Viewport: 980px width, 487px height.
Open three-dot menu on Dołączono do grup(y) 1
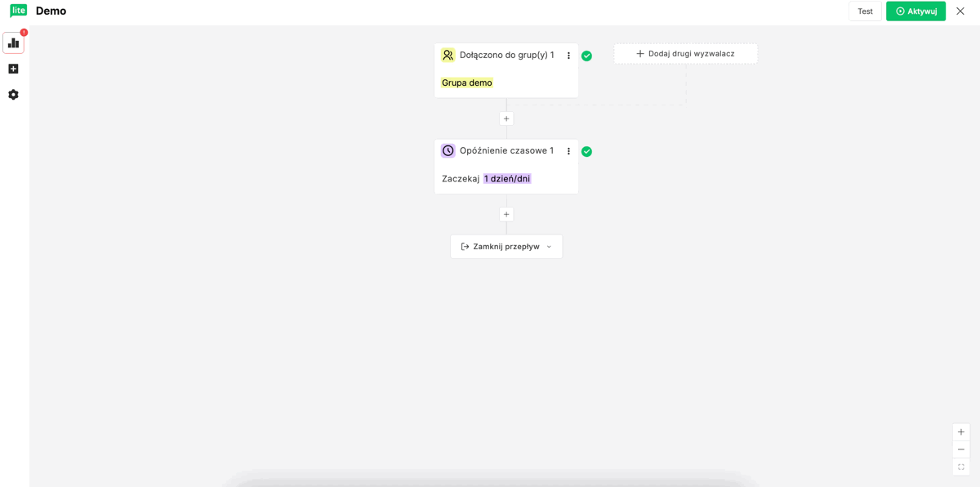[x=568, y=56]
